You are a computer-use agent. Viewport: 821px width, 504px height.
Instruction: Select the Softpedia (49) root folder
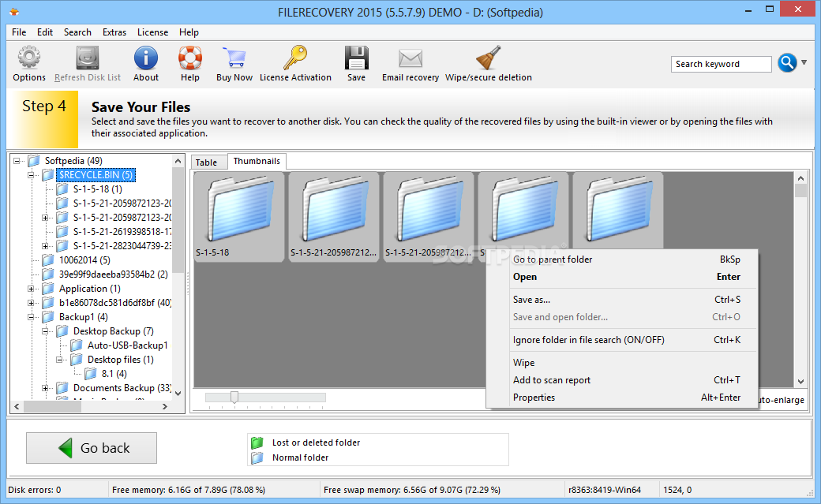73,161
